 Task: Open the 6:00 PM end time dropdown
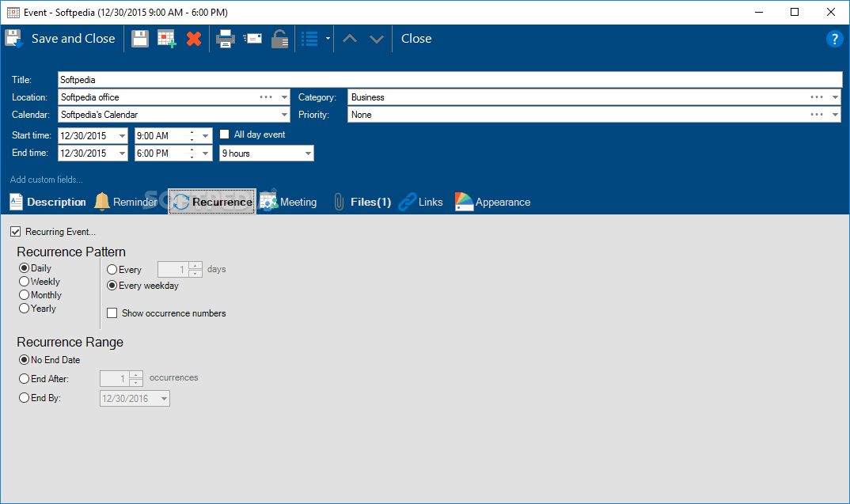pyautogui.click(x=206, y=153)
